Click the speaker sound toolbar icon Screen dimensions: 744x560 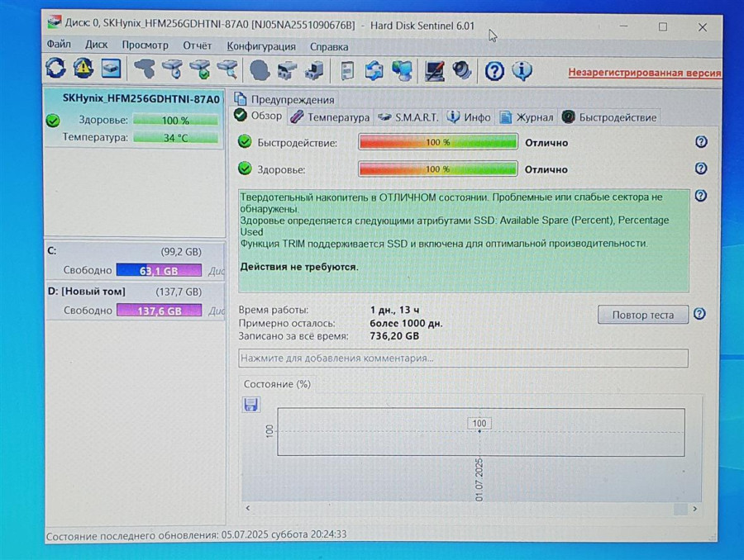coord(461,71)
